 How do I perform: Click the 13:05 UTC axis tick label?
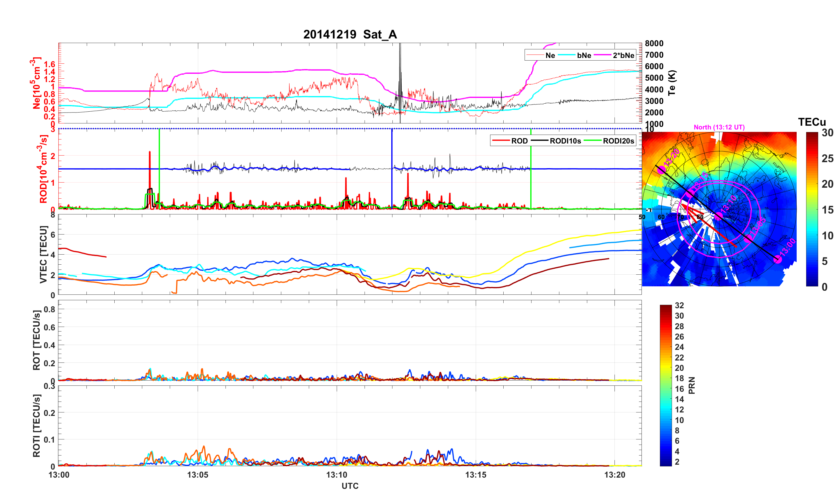click(198, 474)
